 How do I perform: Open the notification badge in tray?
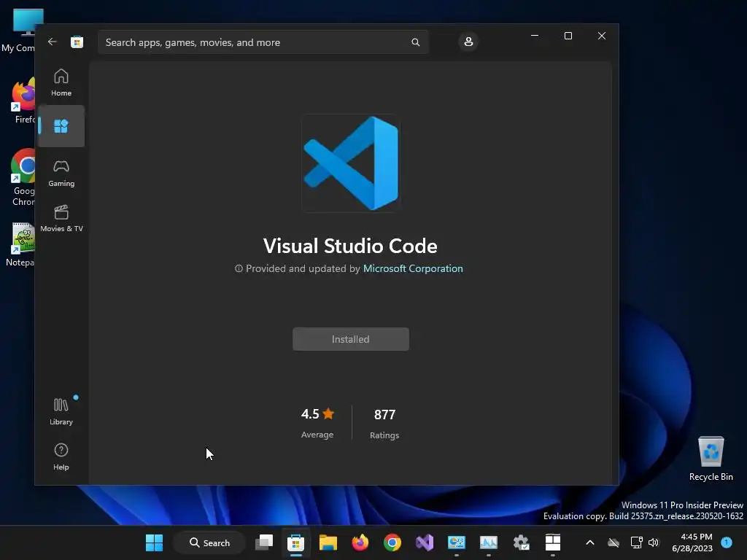click(727, 542)
